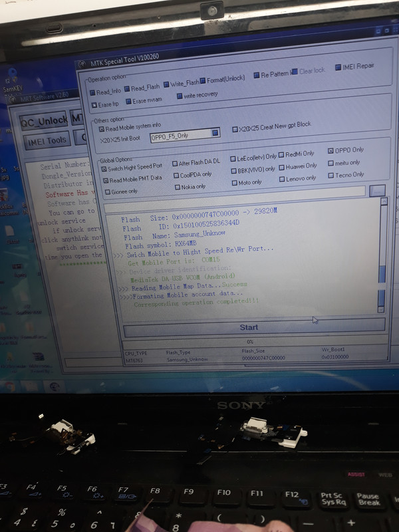Click IMEI Tools button in MRT Software window

[47, 140]
